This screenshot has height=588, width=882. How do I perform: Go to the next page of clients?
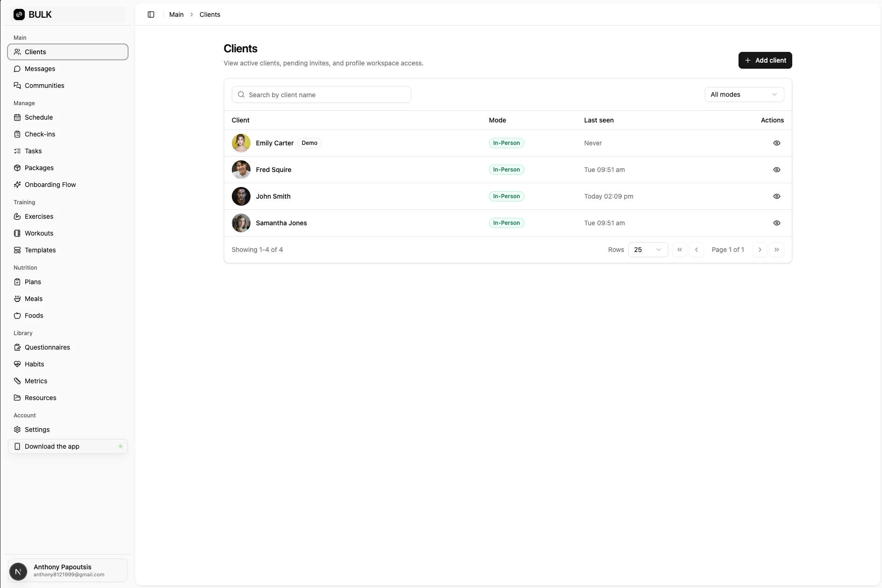(760, 250)
